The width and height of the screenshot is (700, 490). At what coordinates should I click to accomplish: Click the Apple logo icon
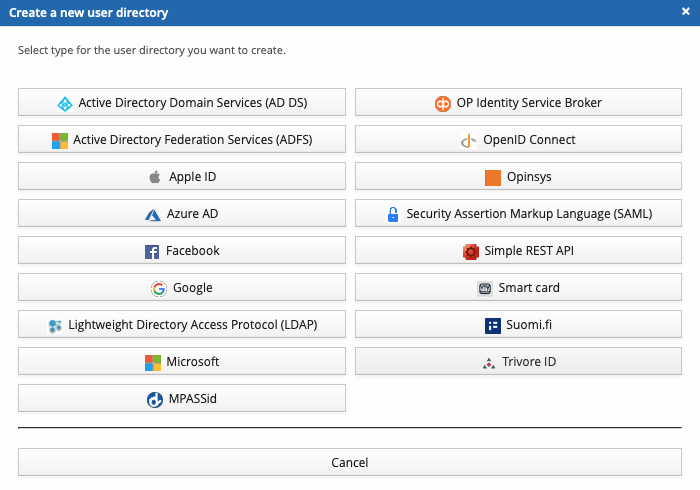click(x=155, y=177)
